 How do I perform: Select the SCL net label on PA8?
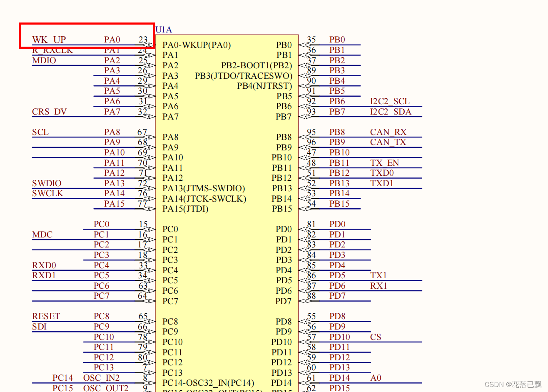pos(40,132)
